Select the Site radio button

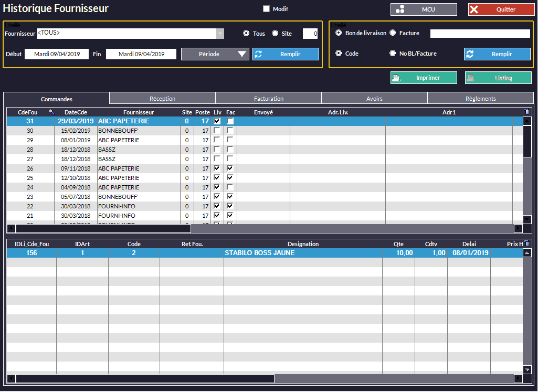(x=275, y=34)
